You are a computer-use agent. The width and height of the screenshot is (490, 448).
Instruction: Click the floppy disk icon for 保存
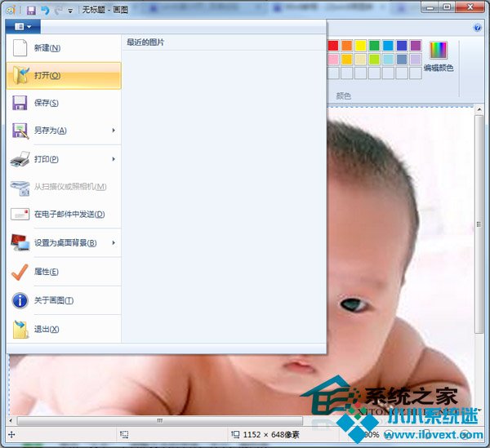pos(20,103)
